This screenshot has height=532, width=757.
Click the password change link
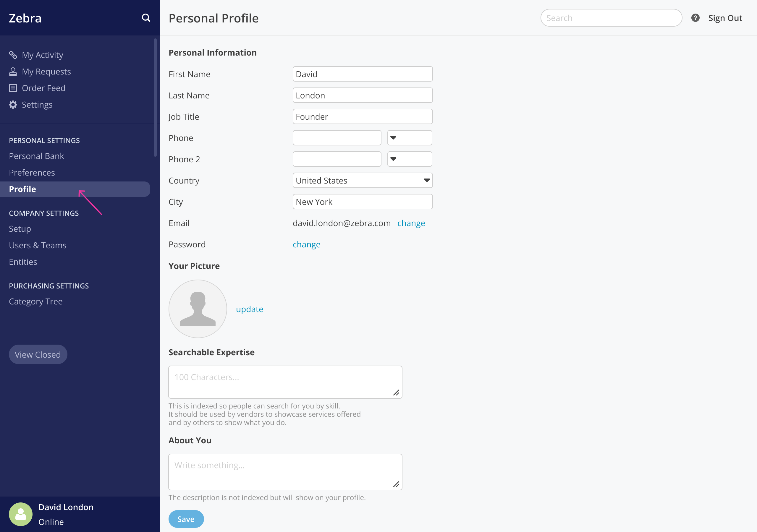click(x=306, y=244)
